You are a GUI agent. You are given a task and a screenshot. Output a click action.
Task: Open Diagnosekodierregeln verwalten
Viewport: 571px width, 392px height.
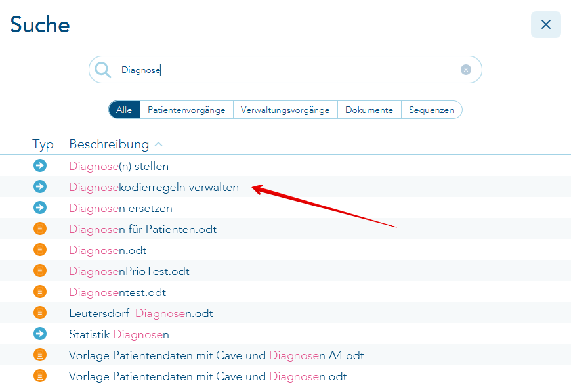point(154,186)
